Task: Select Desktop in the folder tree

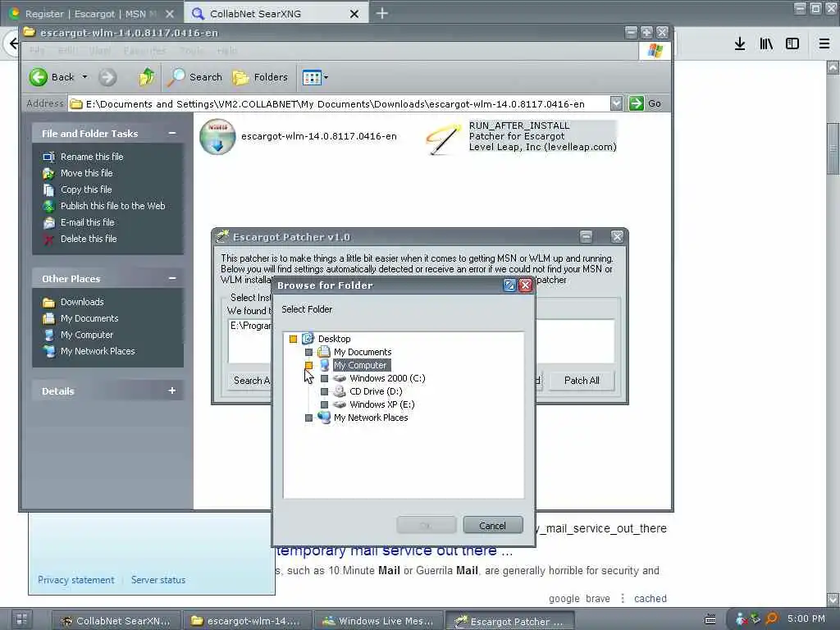Action: click(335, 339)
